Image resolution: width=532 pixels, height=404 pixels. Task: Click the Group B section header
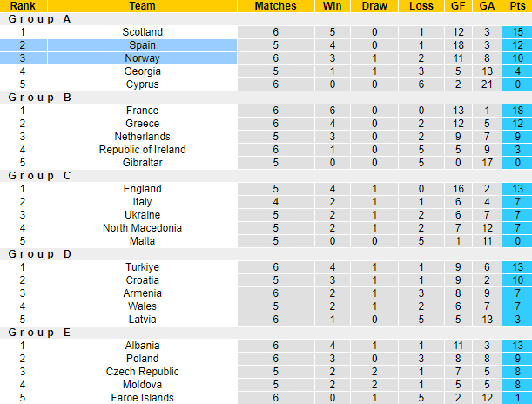tap(40, 98)
